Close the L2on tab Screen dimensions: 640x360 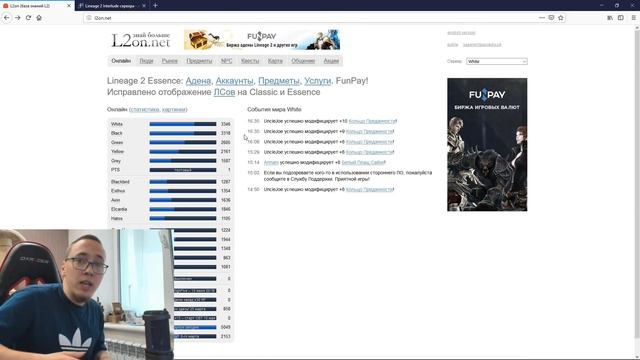pyautogui.click(x=69, y=6)
